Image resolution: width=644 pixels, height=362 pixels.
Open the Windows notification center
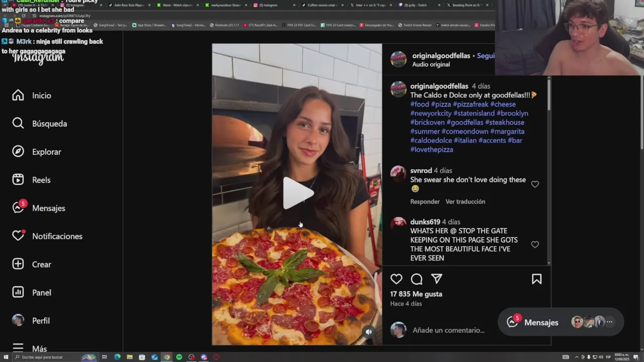pos(636,357)
